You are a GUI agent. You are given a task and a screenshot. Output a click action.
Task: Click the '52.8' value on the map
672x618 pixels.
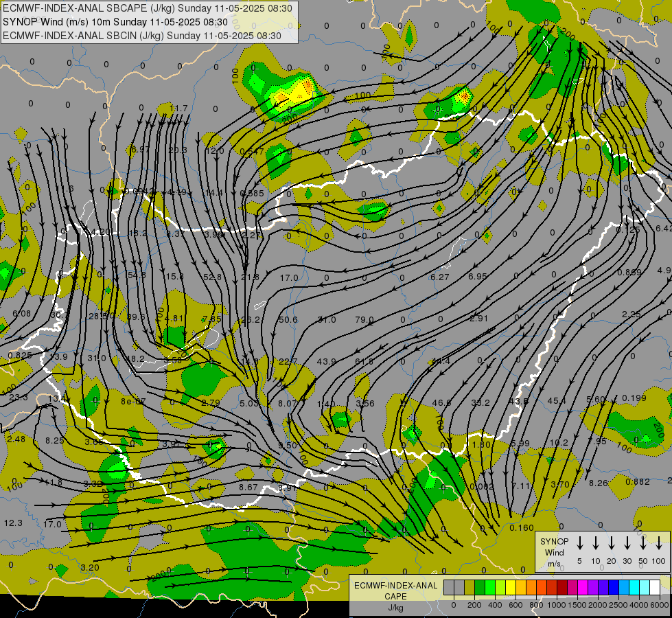tap(213, 277)
